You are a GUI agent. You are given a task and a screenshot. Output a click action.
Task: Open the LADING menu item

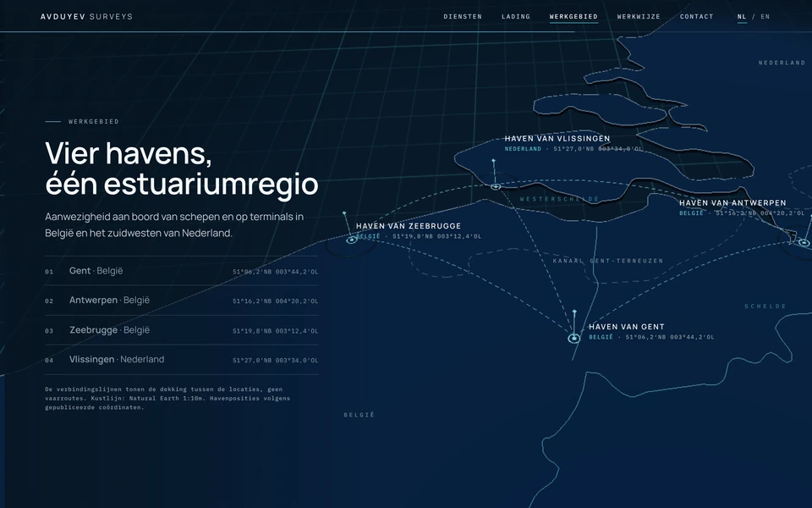point(516,17)
